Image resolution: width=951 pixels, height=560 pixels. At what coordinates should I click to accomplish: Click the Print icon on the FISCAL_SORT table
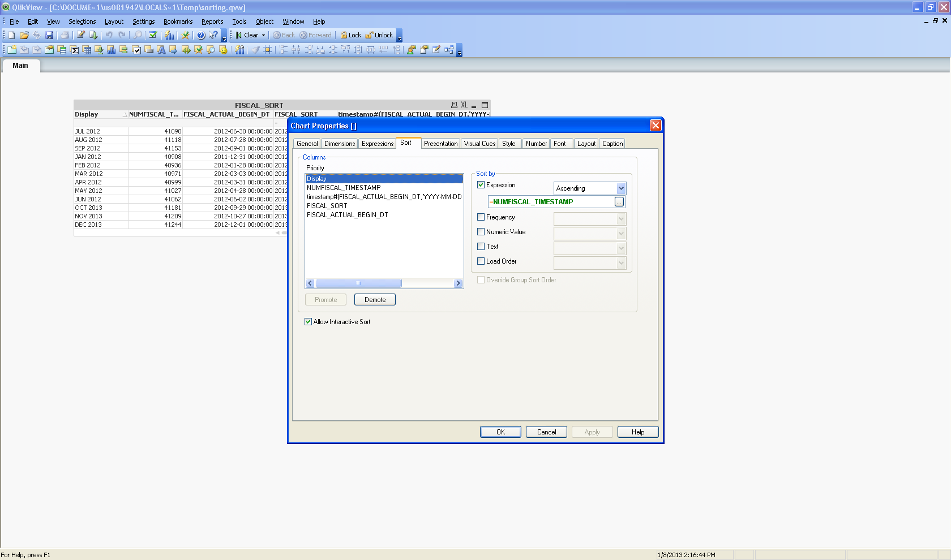[454, 105]
